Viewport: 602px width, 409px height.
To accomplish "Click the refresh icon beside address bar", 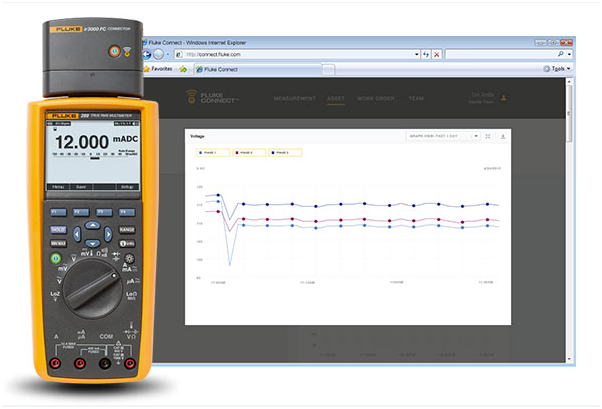I will (x=426, y=54).
